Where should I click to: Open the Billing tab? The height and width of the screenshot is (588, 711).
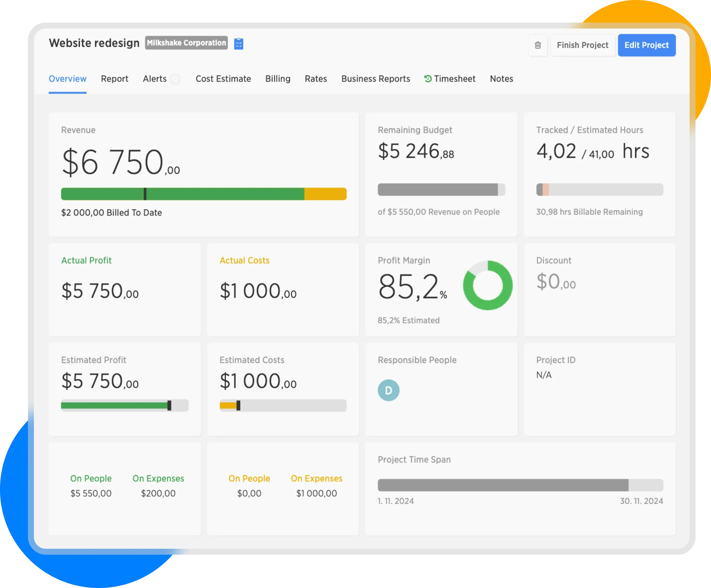[278, 79]
